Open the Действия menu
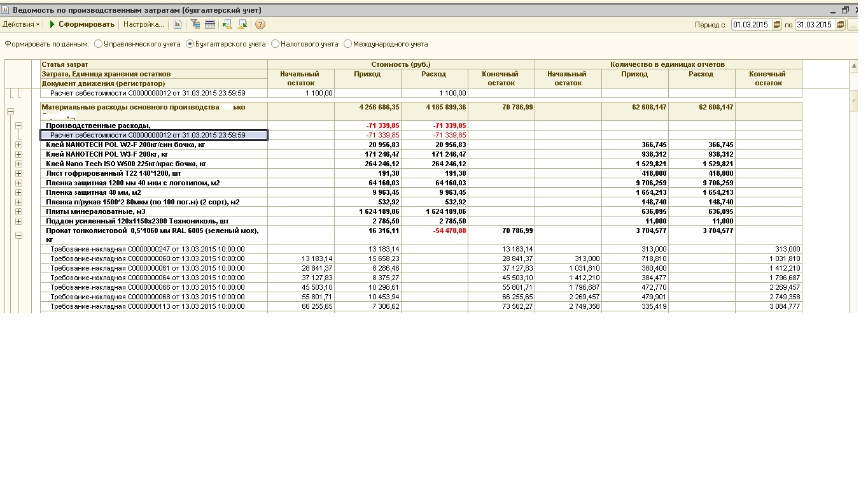The image size is (868, 489). pos(21,24)
